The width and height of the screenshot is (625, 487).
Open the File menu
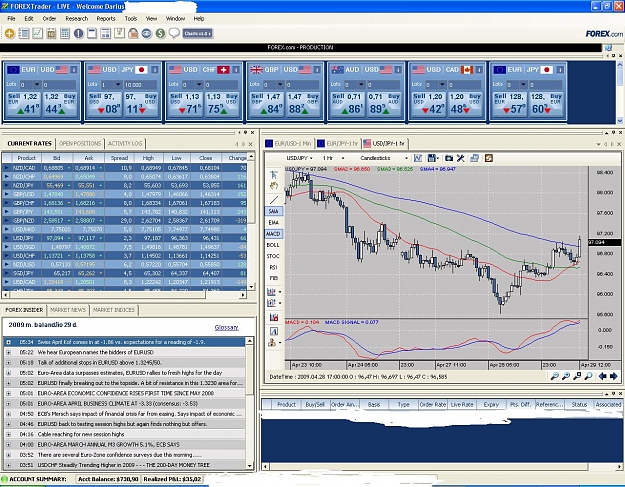(11, 18)
